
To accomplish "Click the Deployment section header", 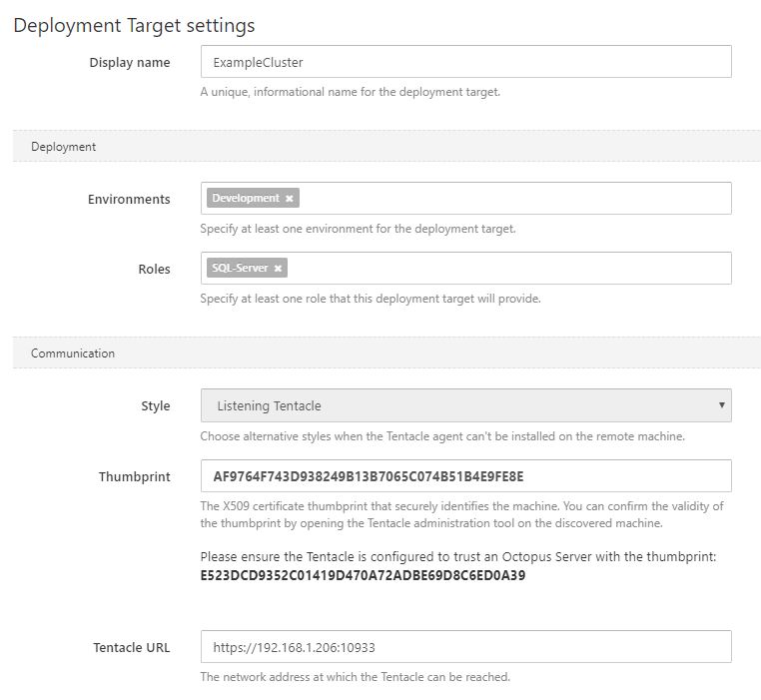I will 63,147.
